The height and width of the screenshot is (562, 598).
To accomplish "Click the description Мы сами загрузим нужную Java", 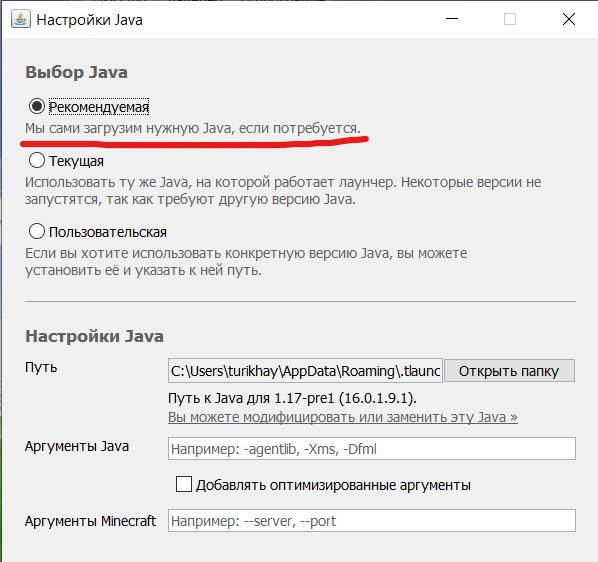I will pyautogui.click(x=193, y=128).
